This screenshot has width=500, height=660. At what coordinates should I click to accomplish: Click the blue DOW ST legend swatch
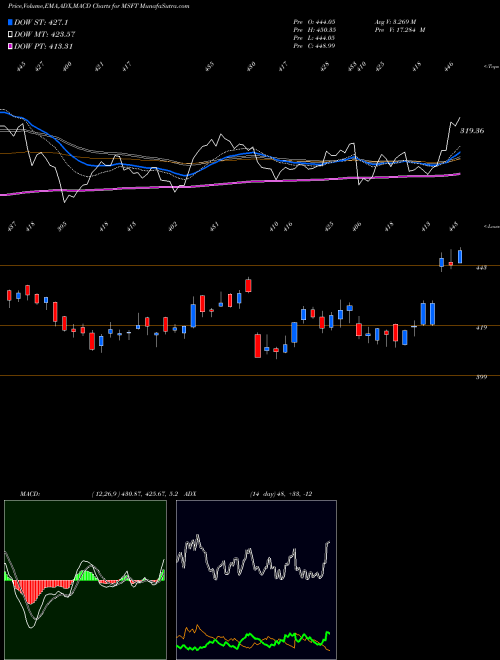click(x=11, y=22)
